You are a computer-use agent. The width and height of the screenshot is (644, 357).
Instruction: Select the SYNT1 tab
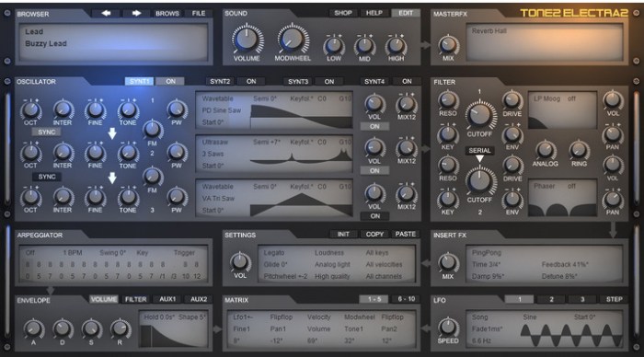click(x=140, y=81)
